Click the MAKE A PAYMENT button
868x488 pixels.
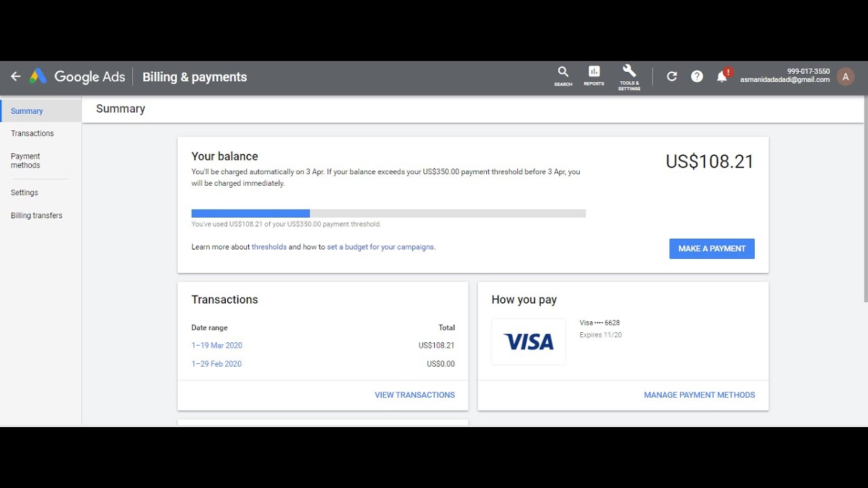pyautogui.click(x=712, y=249)
